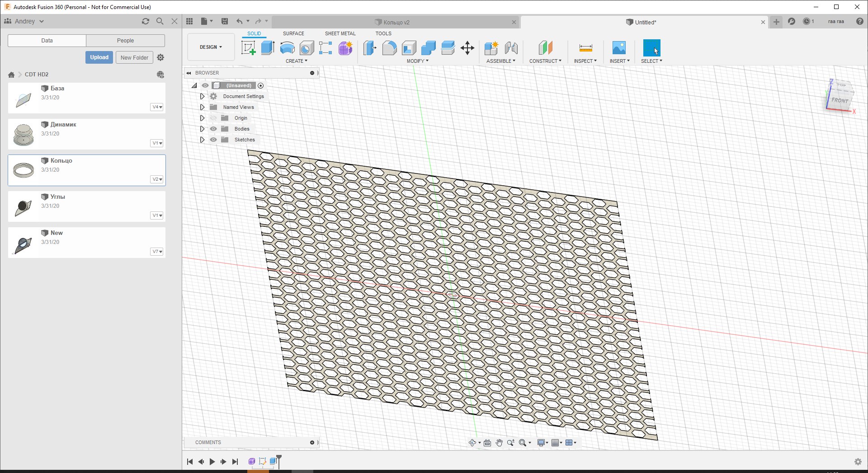Open the Динамик design thumbnail
The image size is (868, 473).
coord(24,134)
